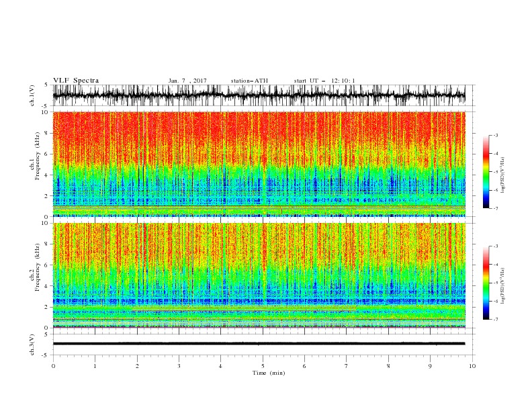The height and width of the screenshot is (411, 532).
Task: Click the "8" kHz tick of ch.2 spectrogram
Action: click(x=46, y=244)
